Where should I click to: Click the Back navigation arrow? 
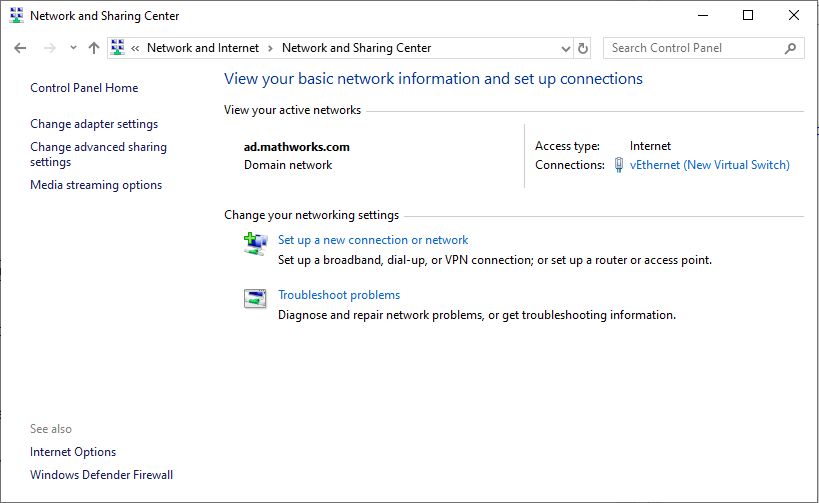coord(20,48)
